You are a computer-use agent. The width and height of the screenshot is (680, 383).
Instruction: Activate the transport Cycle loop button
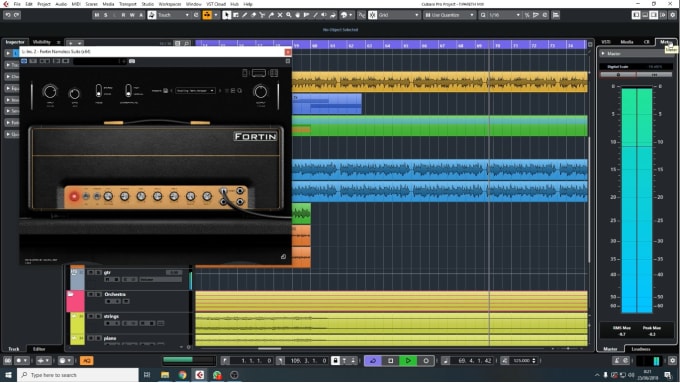tap(373, 360)
